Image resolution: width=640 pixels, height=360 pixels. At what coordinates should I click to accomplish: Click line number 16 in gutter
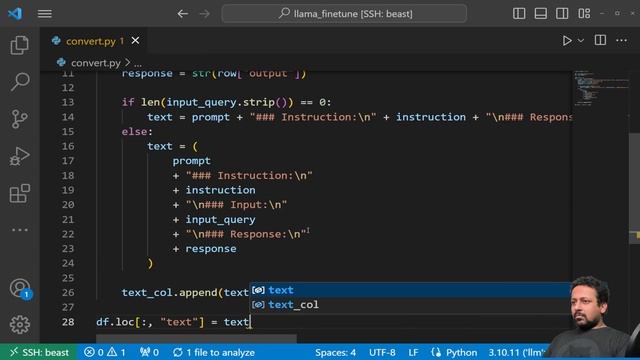(x=68, y=146)
